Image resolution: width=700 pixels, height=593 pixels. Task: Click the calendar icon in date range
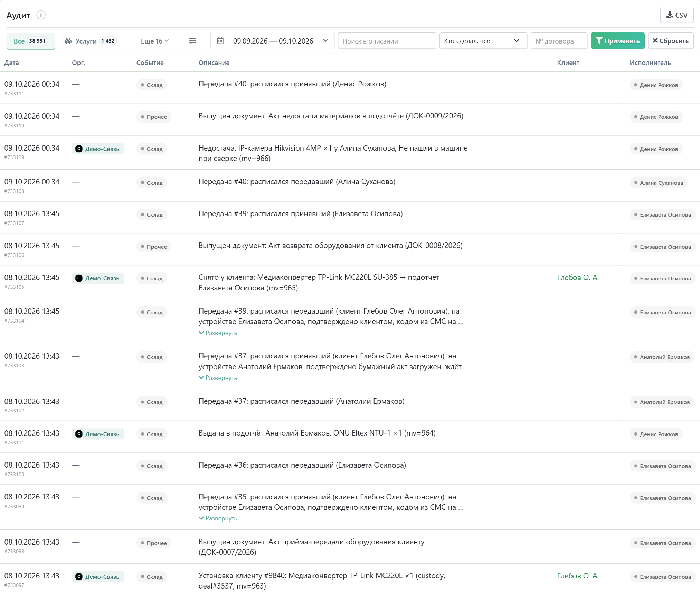pos(220,41)
